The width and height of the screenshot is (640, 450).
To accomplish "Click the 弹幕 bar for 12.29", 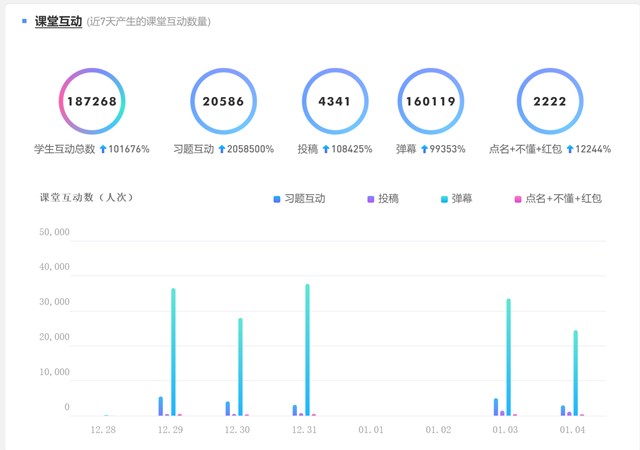I will click(x=173, y=352).
